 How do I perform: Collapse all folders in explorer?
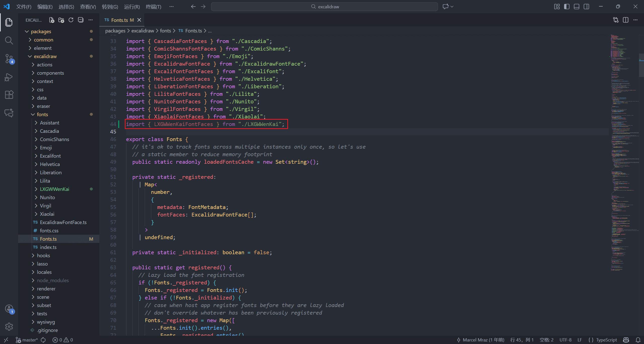(81, 20)
